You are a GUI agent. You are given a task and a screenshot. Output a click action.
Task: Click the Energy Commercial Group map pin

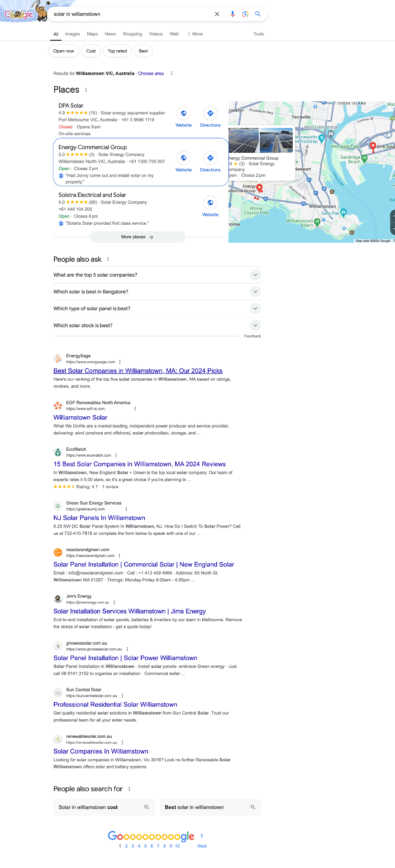click(259, 188)
